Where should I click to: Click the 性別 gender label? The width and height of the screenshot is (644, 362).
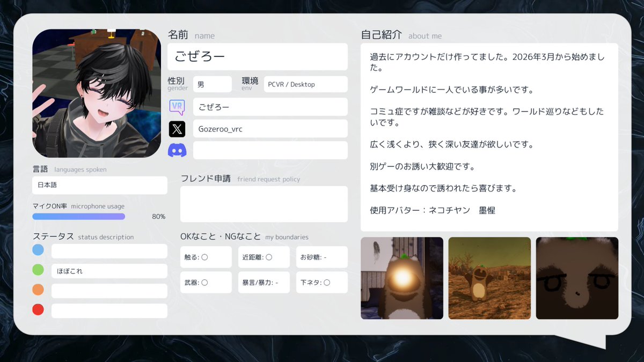point(178,83)
